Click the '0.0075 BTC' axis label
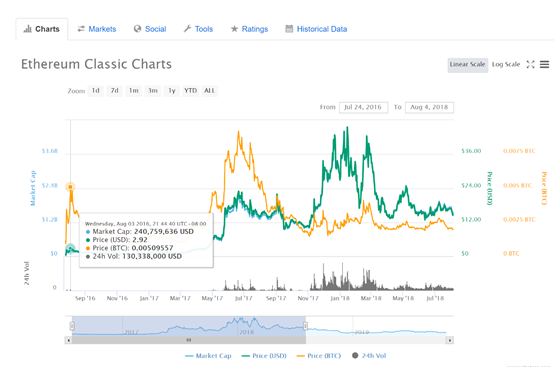Image resolution: width=554 pixels, height=367 pixels. (x=519, y=151)
